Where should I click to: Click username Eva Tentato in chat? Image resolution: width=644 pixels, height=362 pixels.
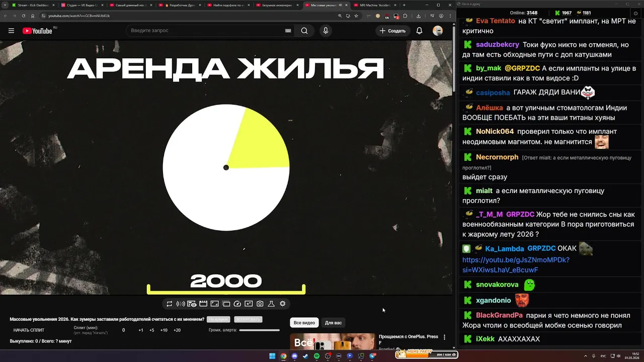click(496, 21)
